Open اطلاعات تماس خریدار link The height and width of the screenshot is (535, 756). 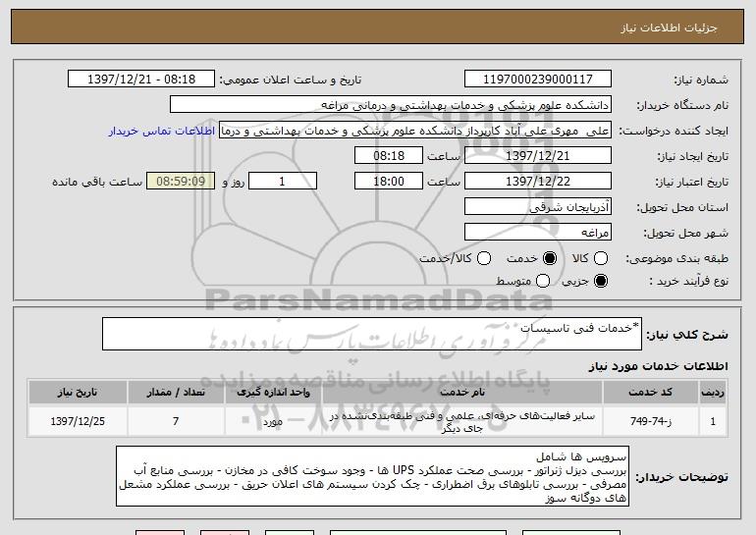(162, 131)
